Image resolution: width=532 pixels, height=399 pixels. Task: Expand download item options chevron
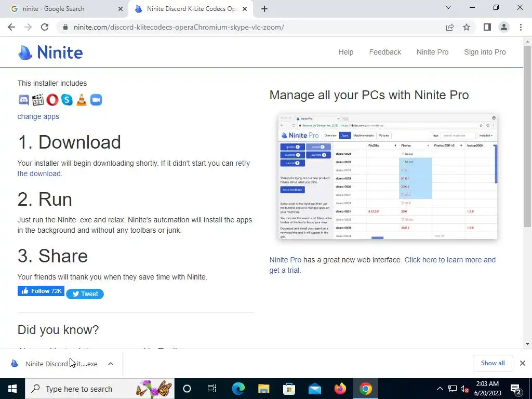pos(111,364)
